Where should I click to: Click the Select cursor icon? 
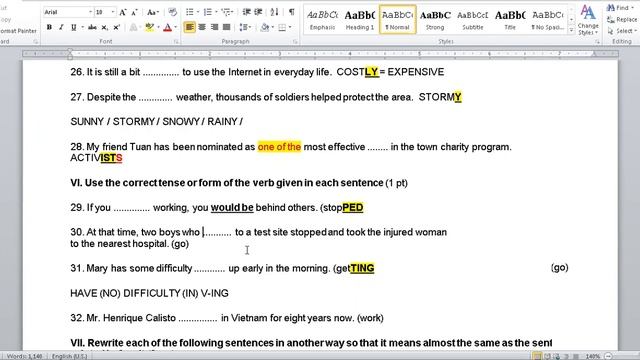click(611, 31)
